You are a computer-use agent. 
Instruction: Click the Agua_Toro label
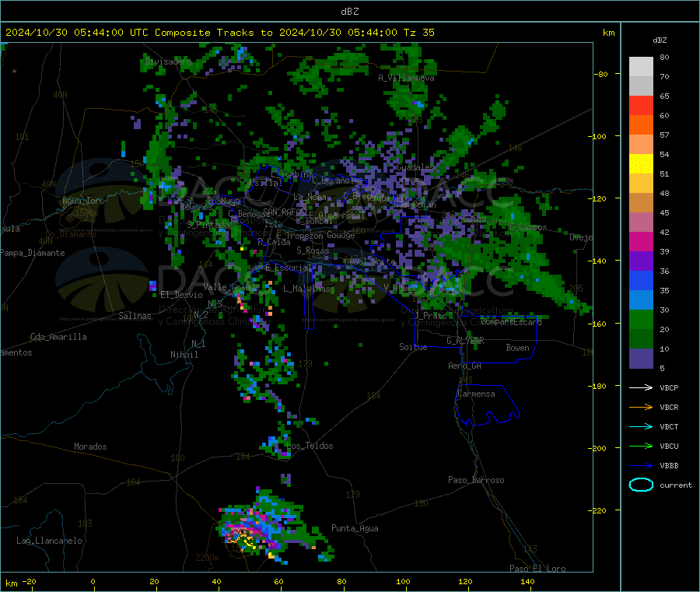(83, 201)
